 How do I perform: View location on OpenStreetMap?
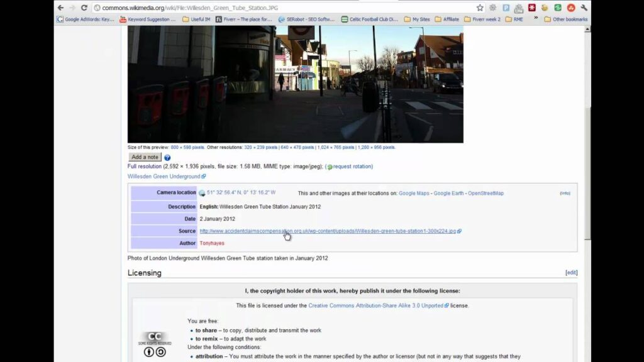pyautogui.click(x=486, y=194)
